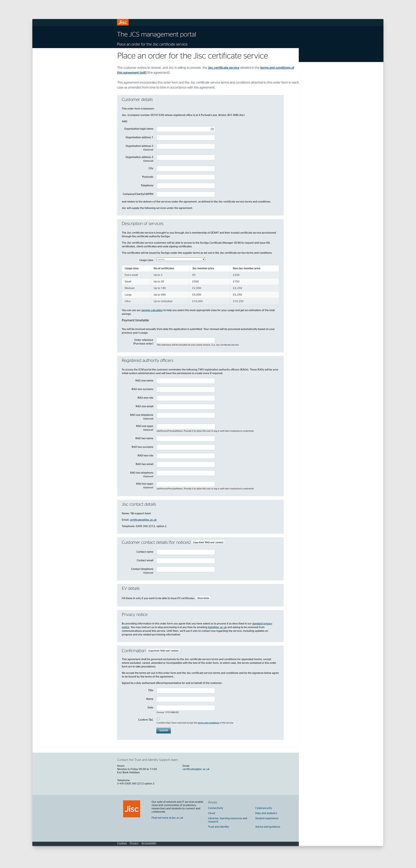Screen dimensions: 416x868
Task: Open the terms and conditions pdf link
Action: pos(206,70)
